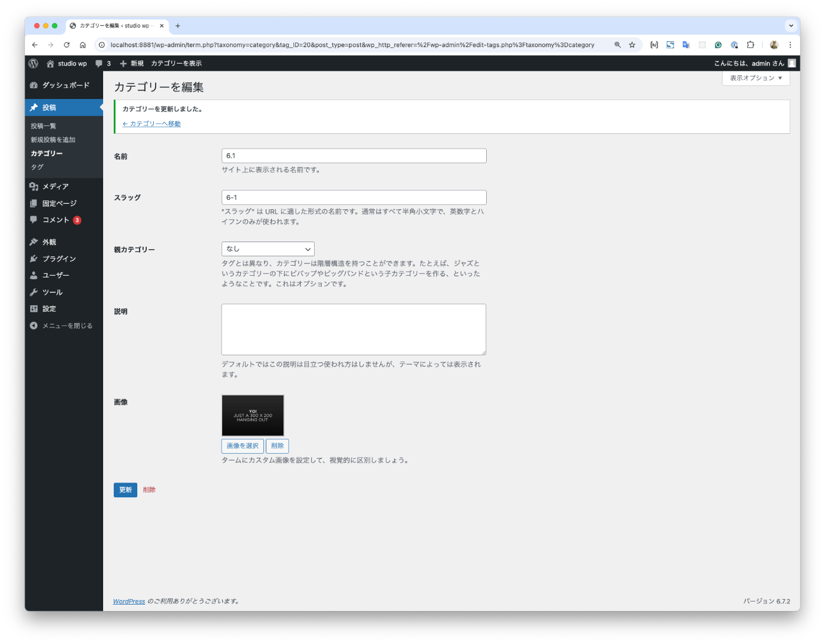Open 投稿 menu in sidebar
825x644 pixels.
pos(64,108)
